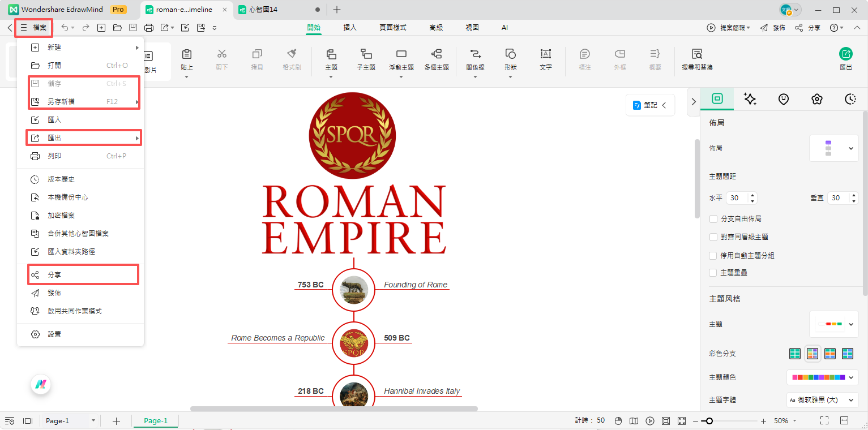Insert 多個主題 multiple topics icon
Screen dimensions: 868x430
(436, 54)
